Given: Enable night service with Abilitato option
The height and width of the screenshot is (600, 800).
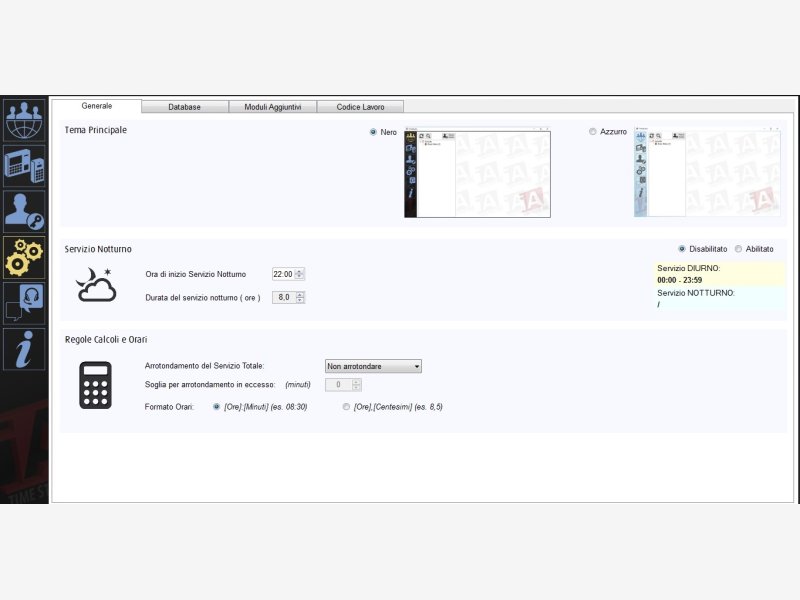Looking at the screenshot, I should pyautogui.click(x=738, y=249).
